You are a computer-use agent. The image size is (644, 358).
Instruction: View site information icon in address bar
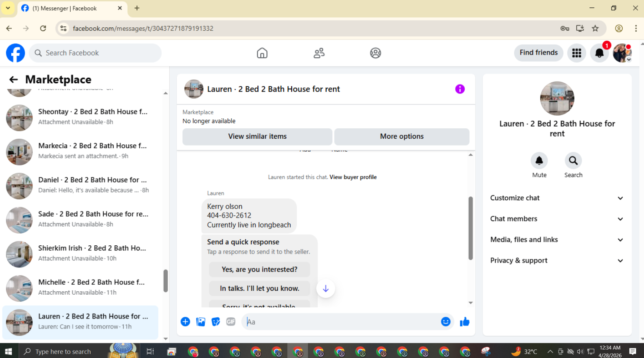[63, 29]
